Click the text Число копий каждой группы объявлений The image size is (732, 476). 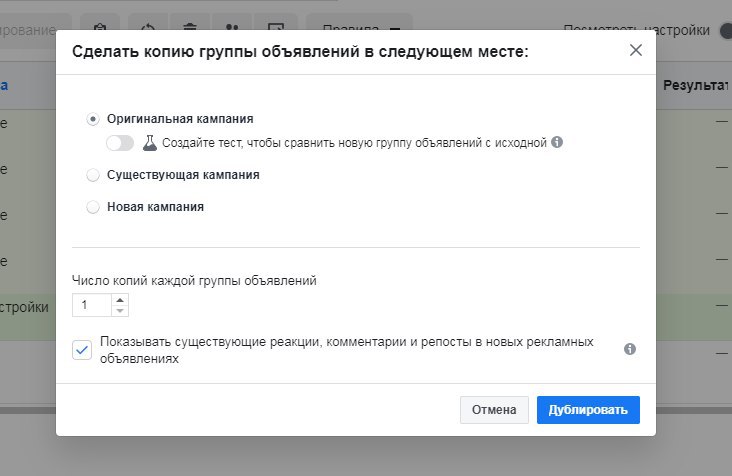pos(194,280)
